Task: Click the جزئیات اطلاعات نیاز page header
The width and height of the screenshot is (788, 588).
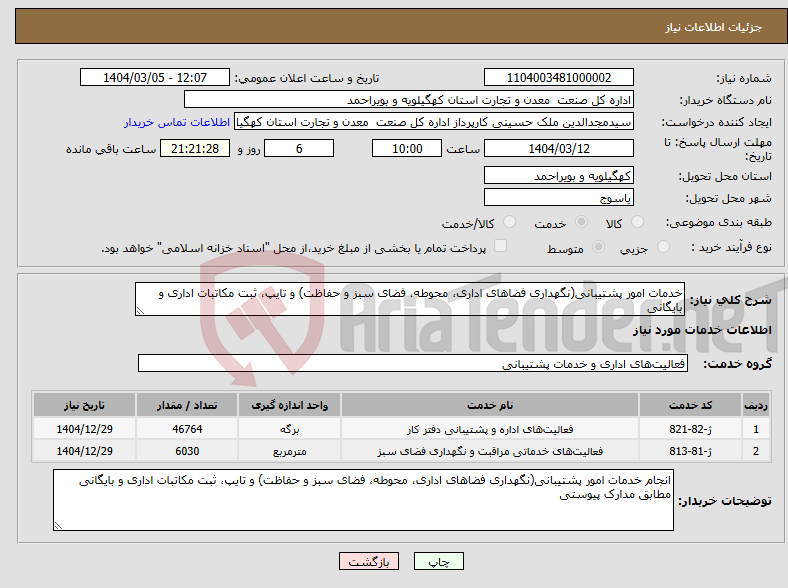Action: (714, 27)
